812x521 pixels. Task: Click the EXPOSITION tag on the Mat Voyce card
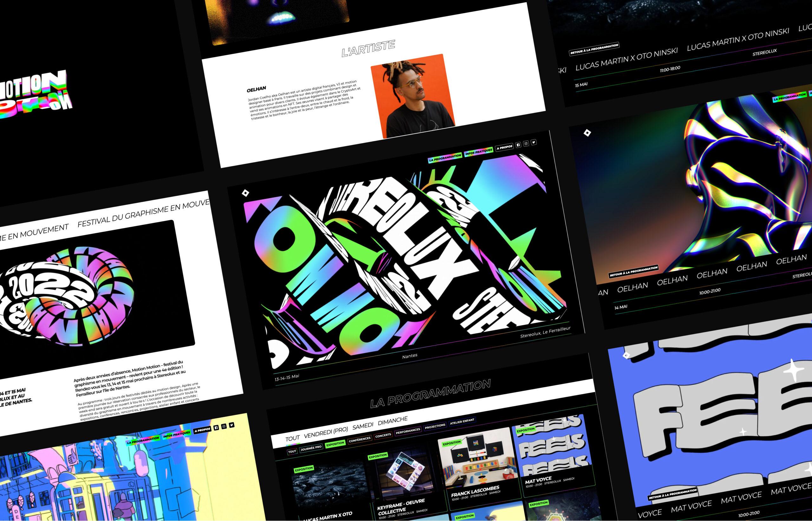pos(526,430)
